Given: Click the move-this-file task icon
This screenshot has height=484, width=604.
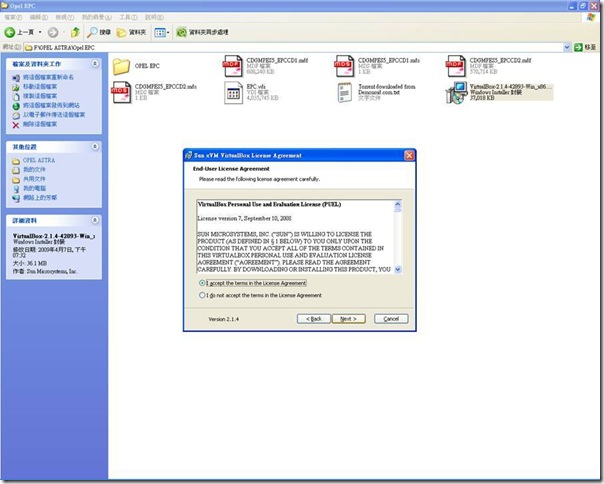Looking at the screenshot, I should [x=16, y=87].
